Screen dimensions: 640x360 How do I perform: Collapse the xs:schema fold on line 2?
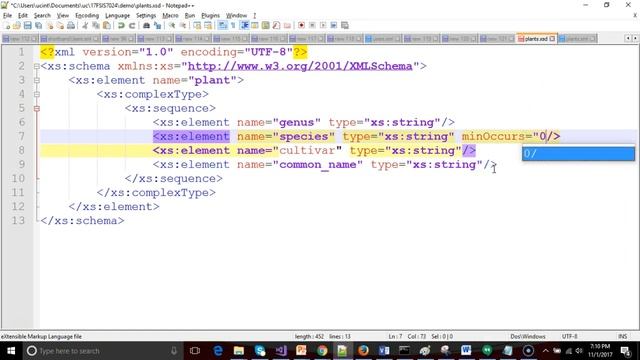[37, 66]
